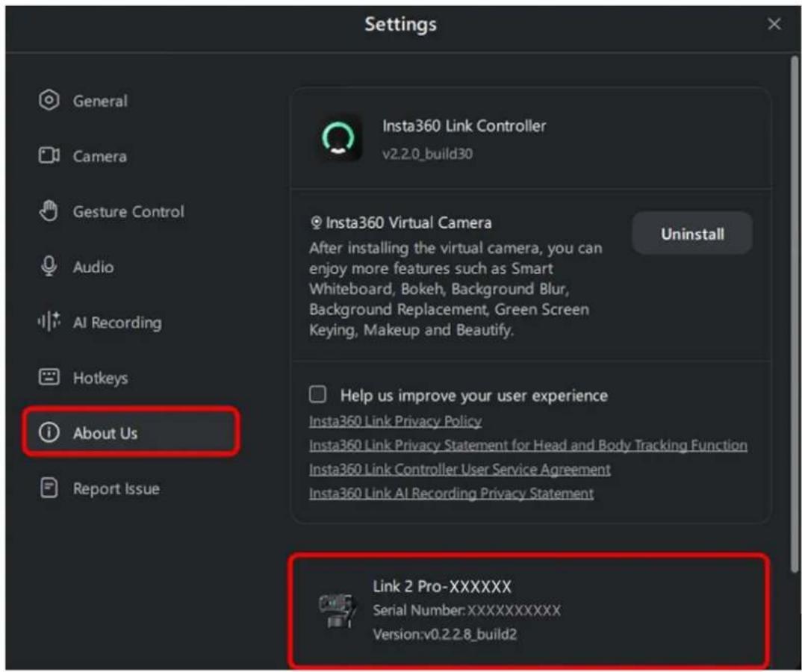
Task: Click the v2.2.0_build30 version text
Action: coord(427,153)
